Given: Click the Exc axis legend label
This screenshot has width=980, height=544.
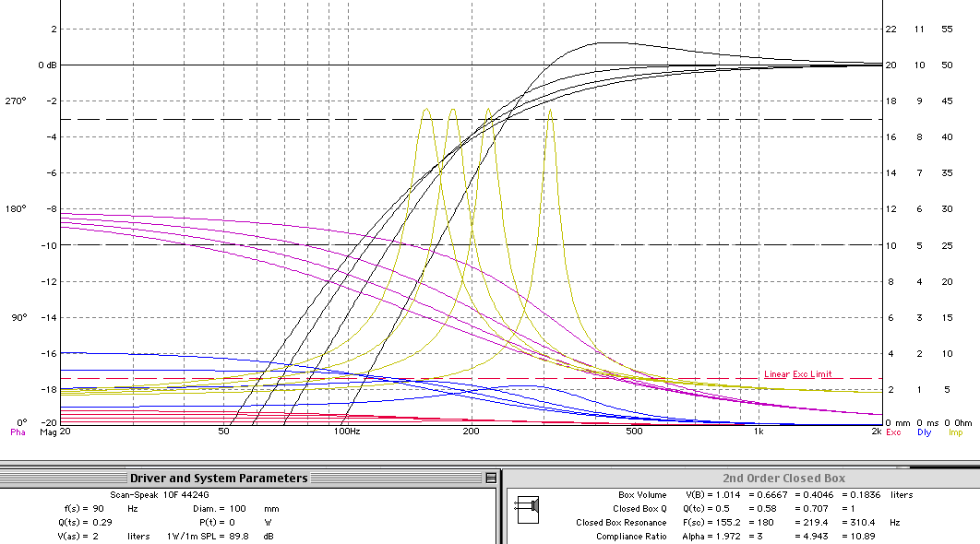Looking at the screenshot, I should tap(893, 432).
